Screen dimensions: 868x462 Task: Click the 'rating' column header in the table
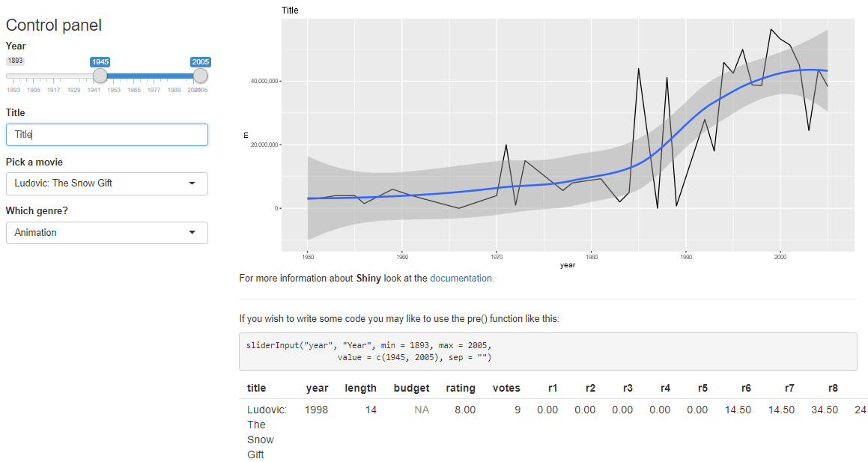(x=461, y=388)
